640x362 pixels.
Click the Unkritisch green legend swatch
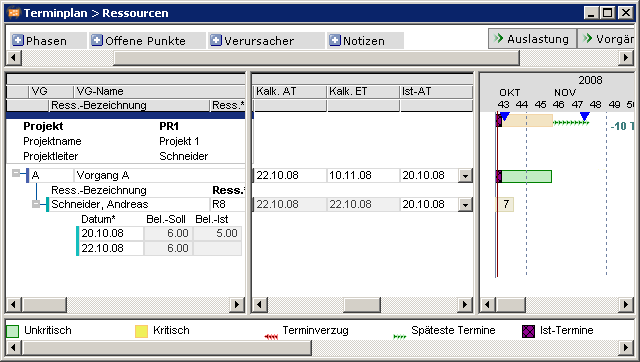[13, 331]
